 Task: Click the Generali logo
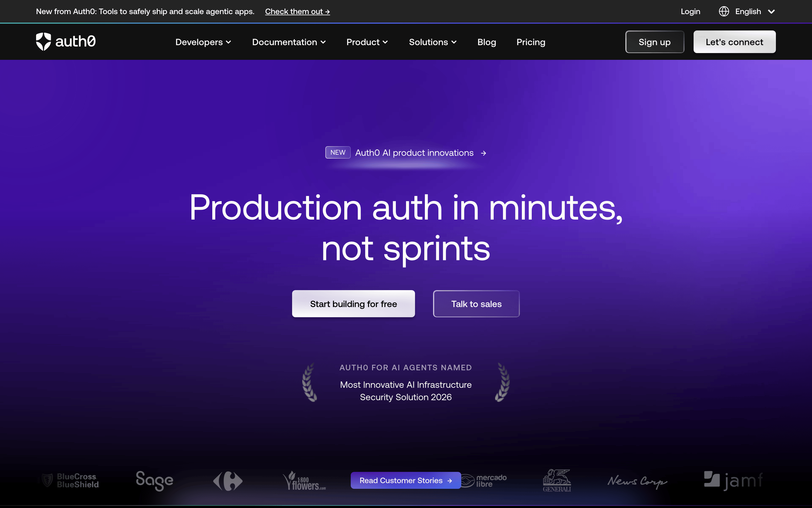coord(557,481)
